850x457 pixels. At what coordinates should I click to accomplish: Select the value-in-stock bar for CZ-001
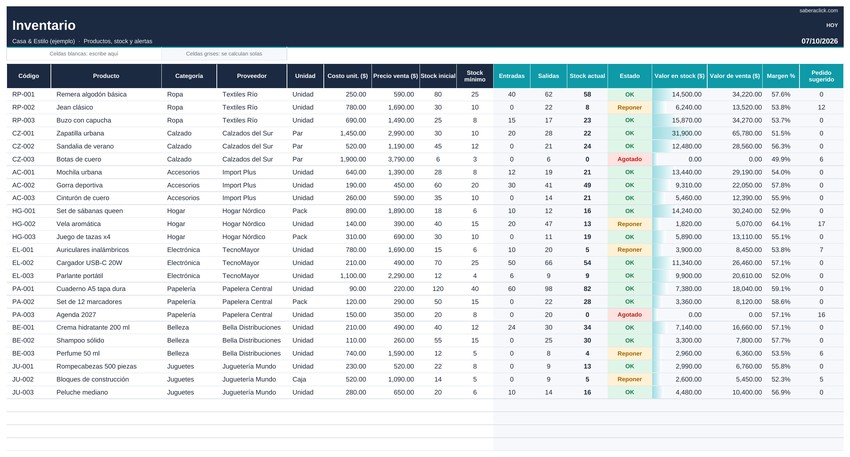coord(680,133)
